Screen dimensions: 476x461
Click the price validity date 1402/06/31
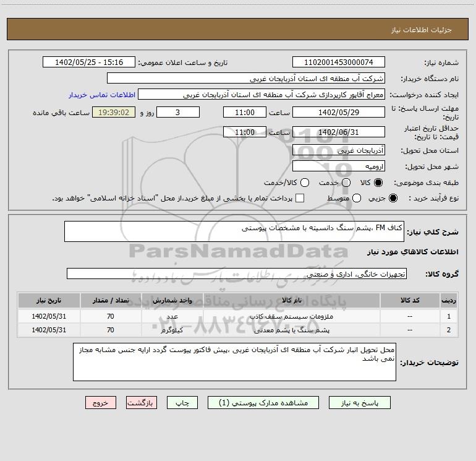coord(339,132)
